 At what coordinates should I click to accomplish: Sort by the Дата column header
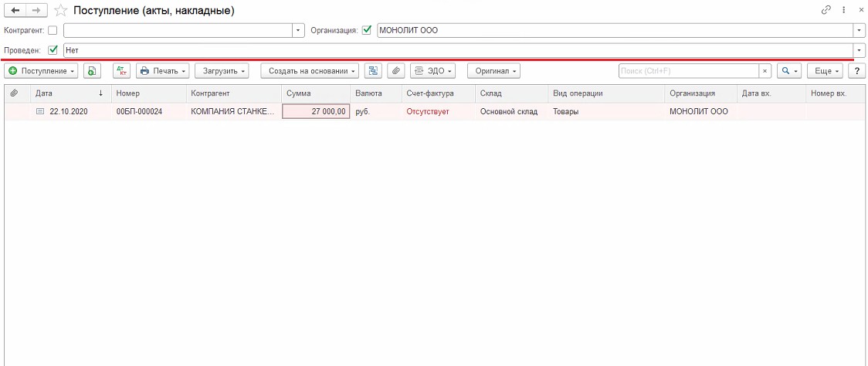70,93
